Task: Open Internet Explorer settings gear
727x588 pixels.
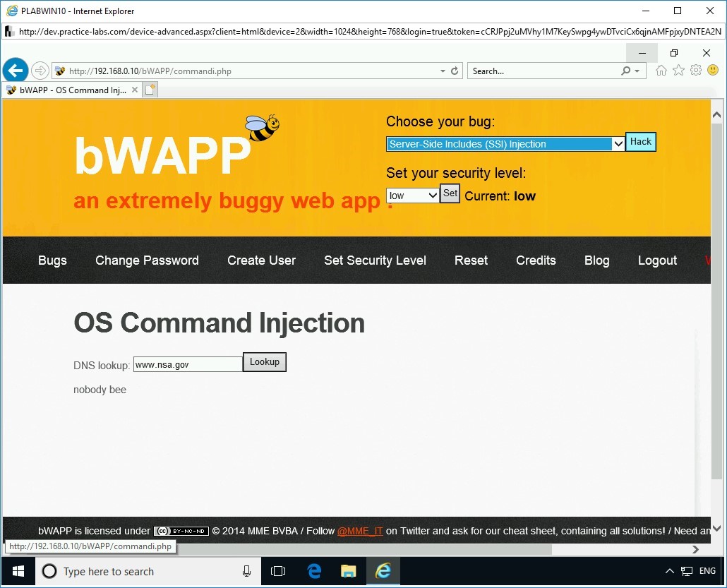Action: pos(696,70)
